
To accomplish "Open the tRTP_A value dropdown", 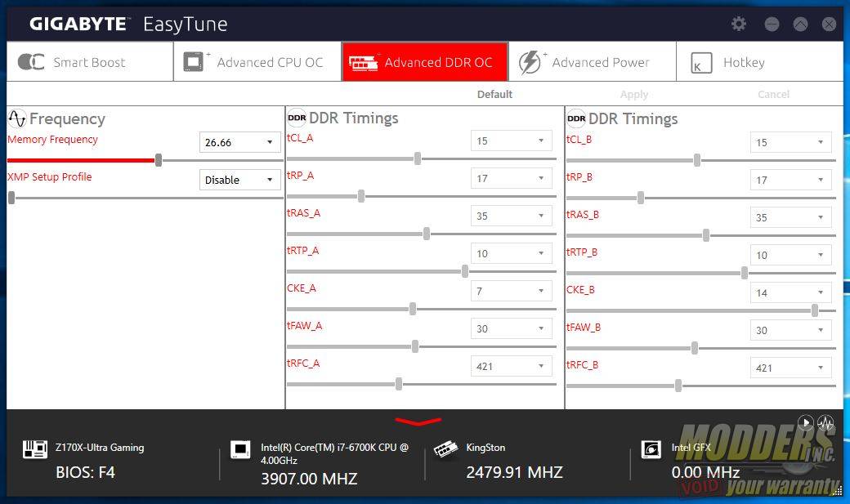I will coord(511,253).
